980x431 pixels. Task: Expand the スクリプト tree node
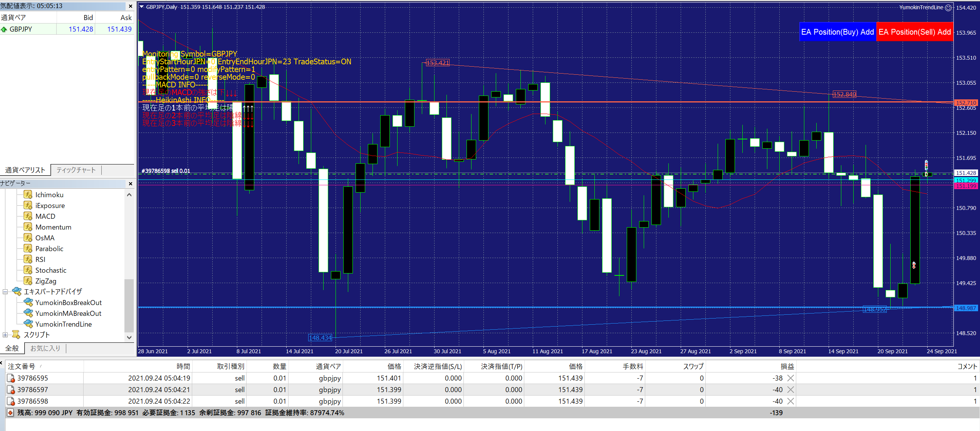[5, 335]
